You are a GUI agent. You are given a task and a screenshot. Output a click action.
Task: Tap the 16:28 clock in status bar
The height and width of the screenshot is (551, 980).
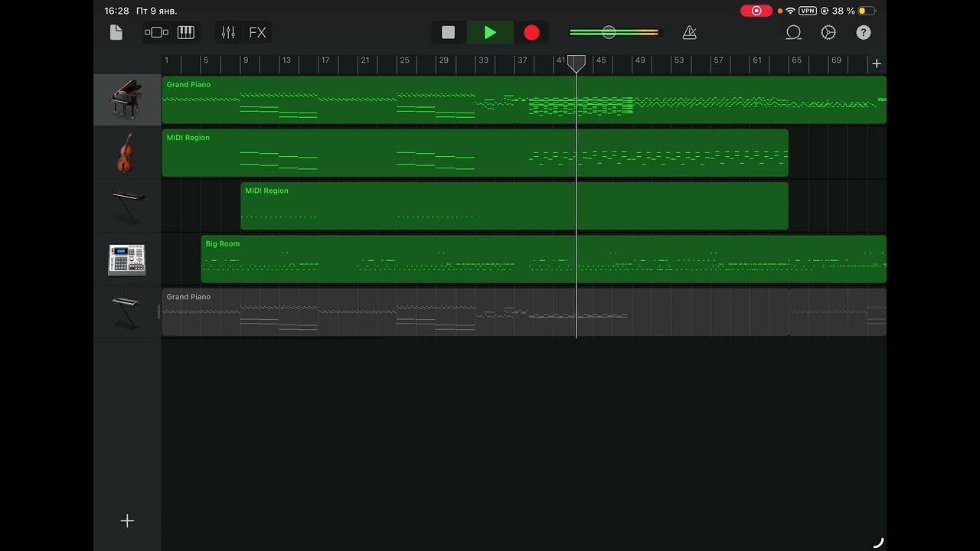pos(116,11)
